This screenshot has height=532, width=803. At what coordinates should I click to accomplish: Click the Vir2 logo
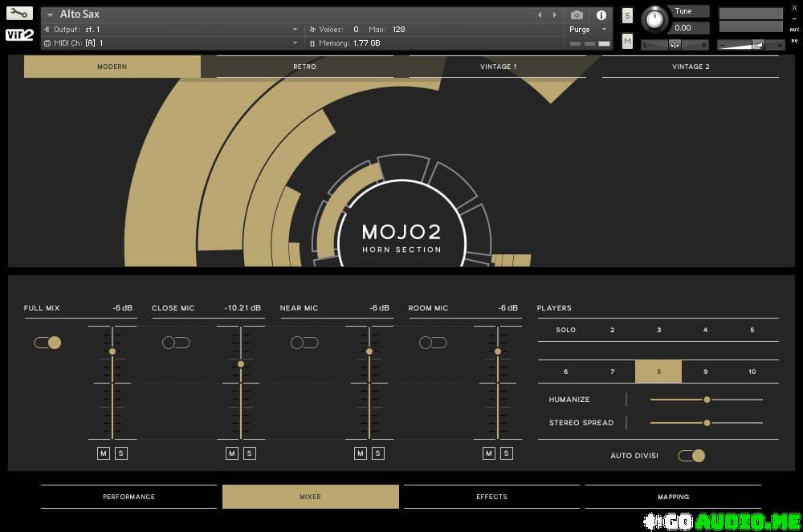tap(19, 35)
